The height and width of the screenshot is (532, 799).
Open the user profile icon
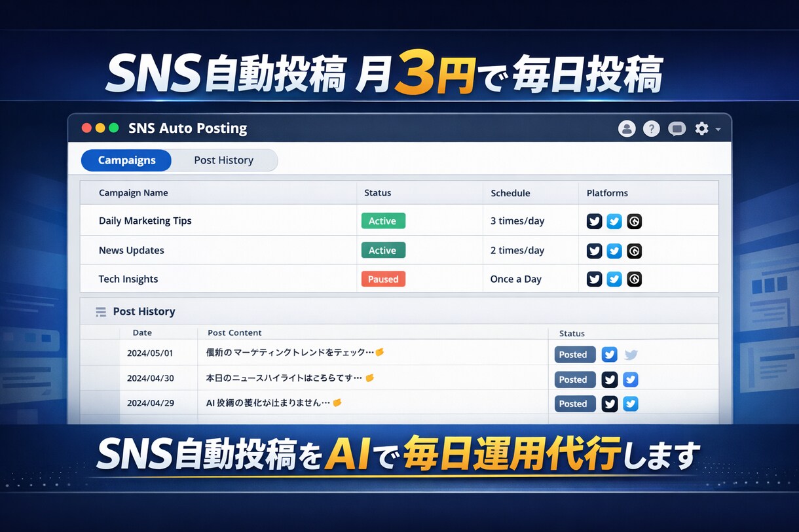coord(627,129)
